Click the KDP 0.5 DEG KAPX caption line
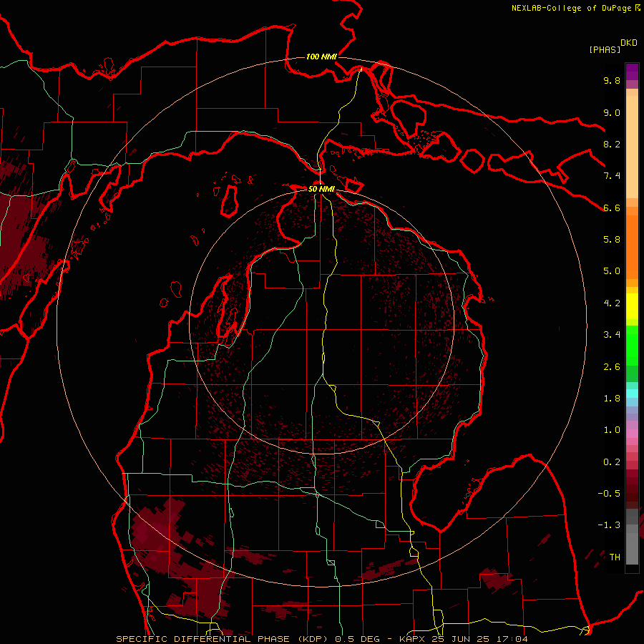Screen dimensions: 644x644 coord(322,639)
